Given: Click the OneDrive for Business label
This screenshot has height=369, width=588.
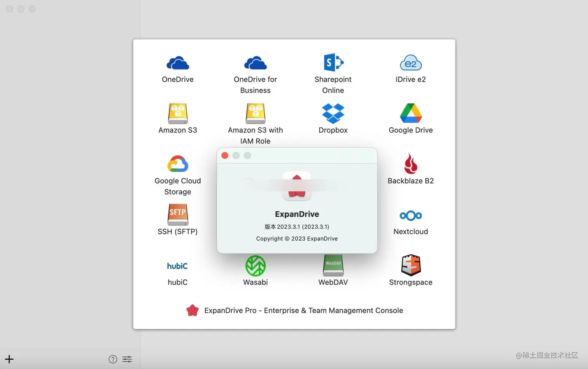Looking at the screenshot, I should pos(255,85).
